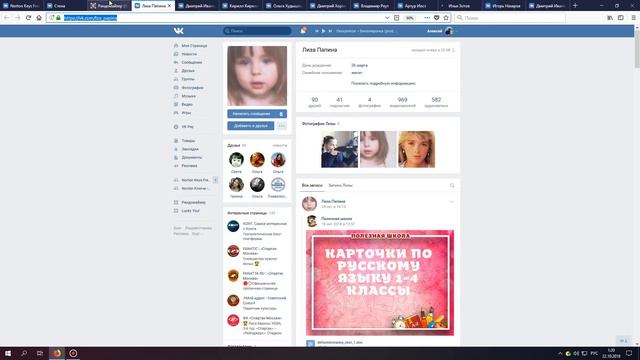Open the first interesting page with dark avatar
The width and height of the screenshot is (640, 360).
tap(233, 226)
